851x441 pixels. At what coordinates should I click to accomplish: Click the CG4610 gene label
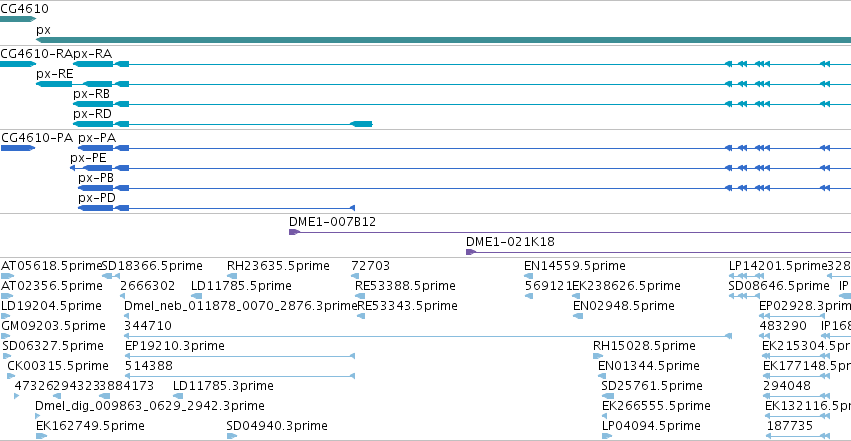tap(24, 9)
